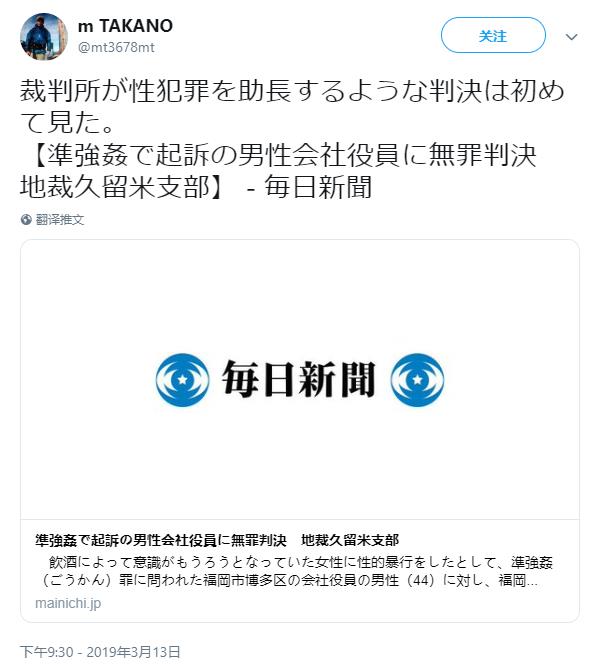Open mainichi.jp domain link
Viewport: 604px width, 665px height.
pos(68,603)
